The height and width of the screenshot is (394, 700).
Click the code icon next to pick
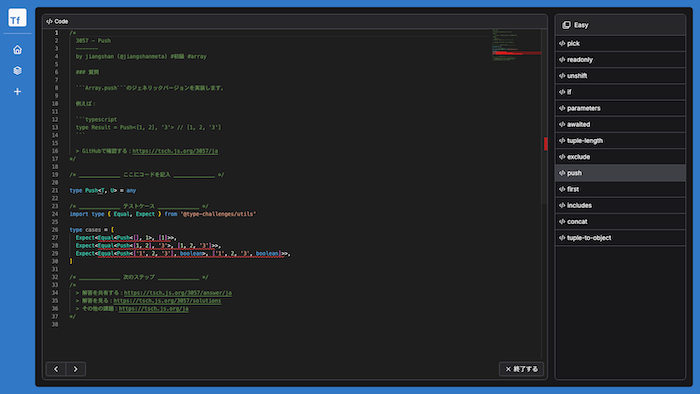coord(562,44)
